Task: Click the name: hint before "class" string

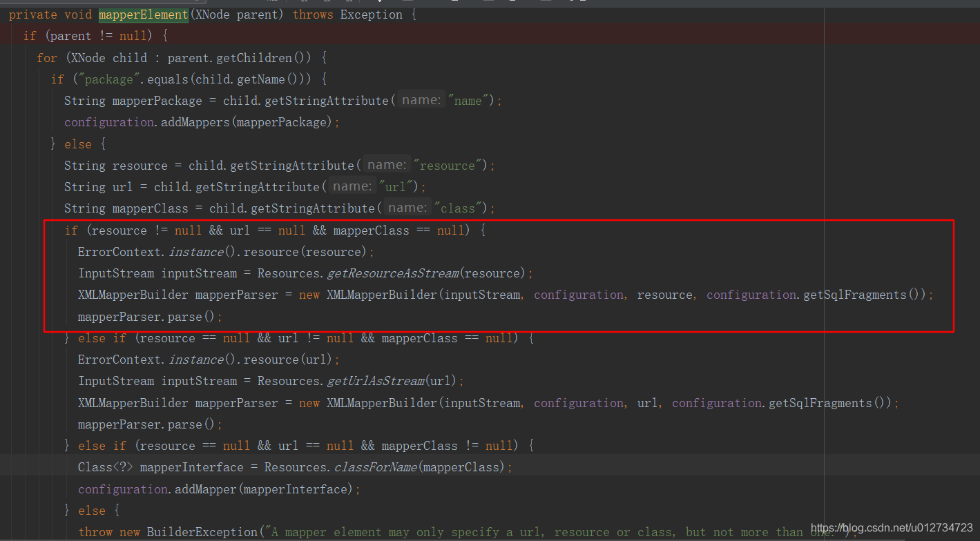Action: [x=406, y=208]
